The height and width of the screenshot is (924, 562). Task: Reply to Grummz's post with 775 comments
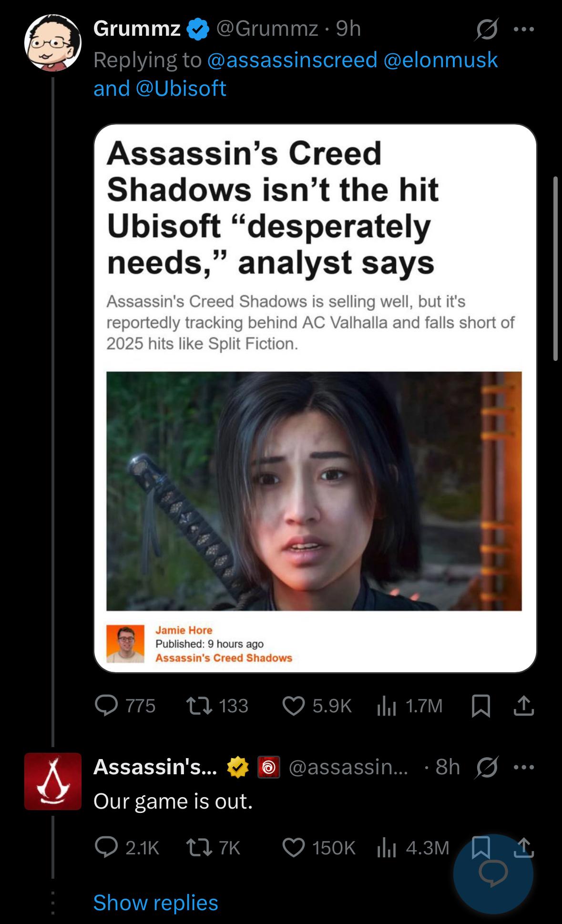(125, 706)
